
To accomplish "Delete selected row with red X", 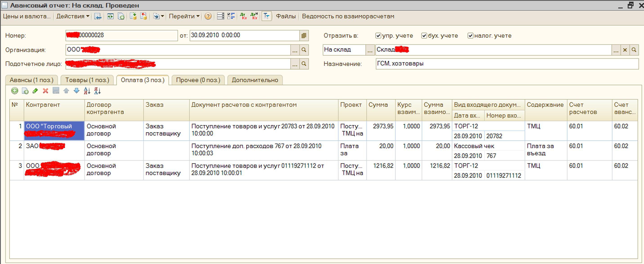I will (x=45, y=91).
